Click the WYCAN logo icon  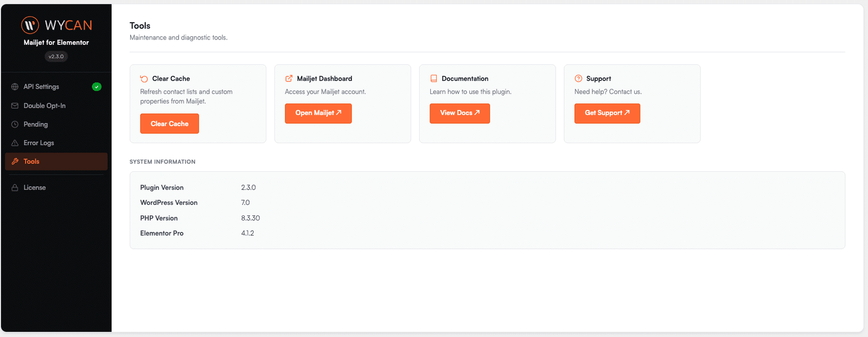pos(30,25)
